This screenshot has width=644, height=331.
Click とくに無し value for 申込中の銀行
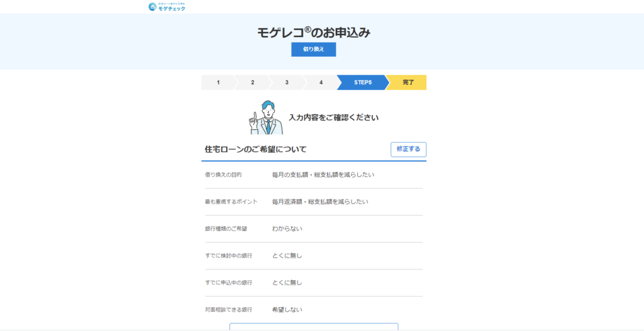[287, 283]
